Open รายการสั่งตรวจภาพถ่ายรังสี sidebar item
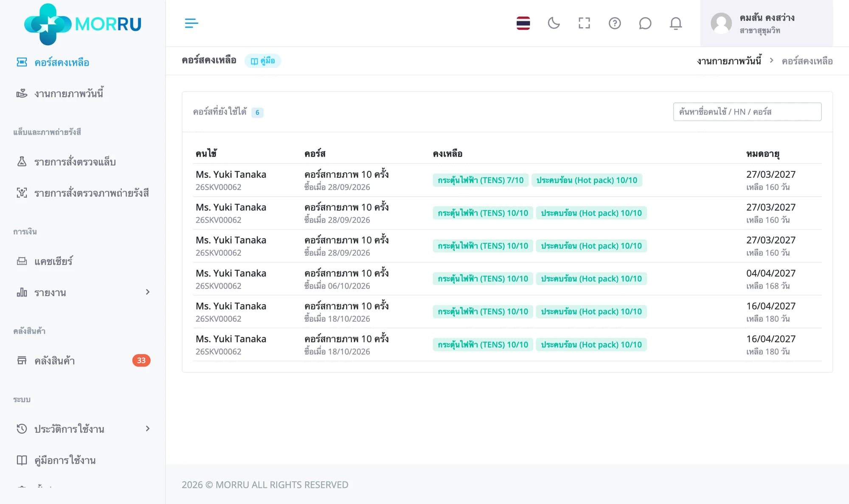849x504 pixels. pos(83,193)
